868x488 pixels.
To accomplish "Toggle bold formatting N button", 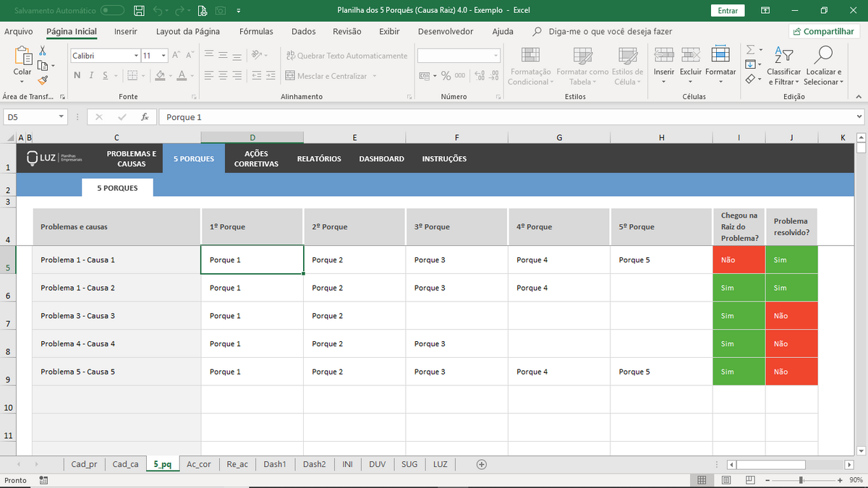I will pos(77,76).
